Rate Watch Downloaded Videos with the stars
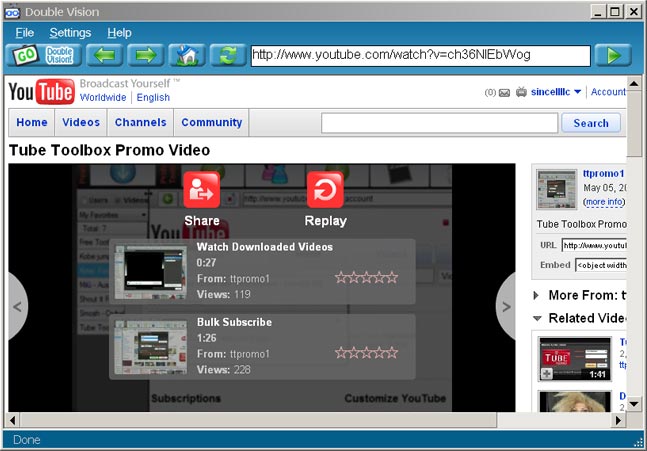The height and width of the screenshot is (451, 647). (366, 277)
